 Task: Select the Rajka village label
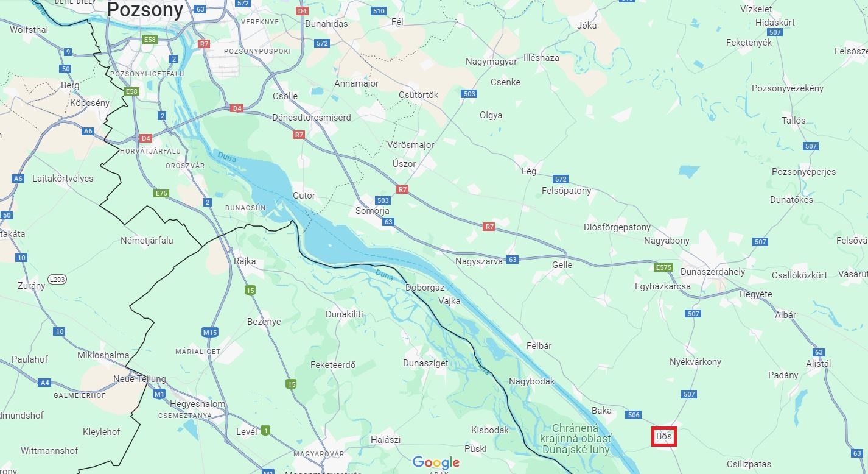245,261
